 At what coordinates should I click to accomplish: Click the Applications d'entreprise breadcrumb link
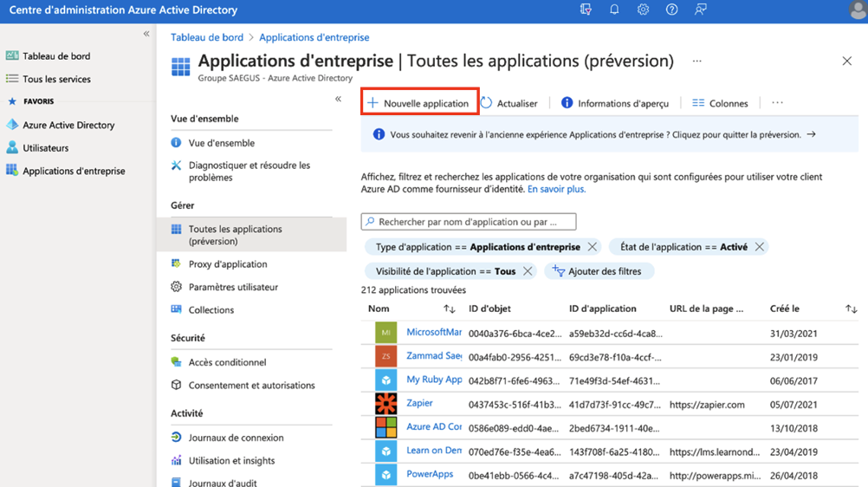click(x=314, y=37)
